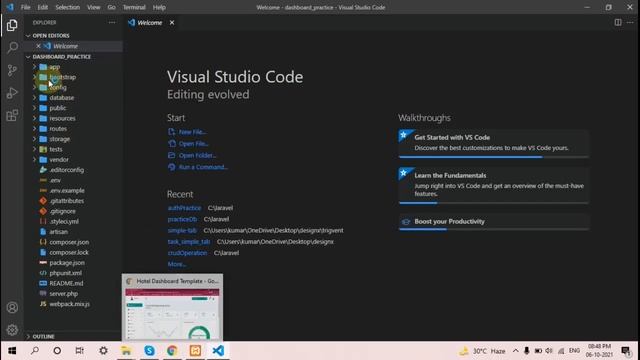Open the Edit menu
640x360 pixels.
tap(42, 7)
